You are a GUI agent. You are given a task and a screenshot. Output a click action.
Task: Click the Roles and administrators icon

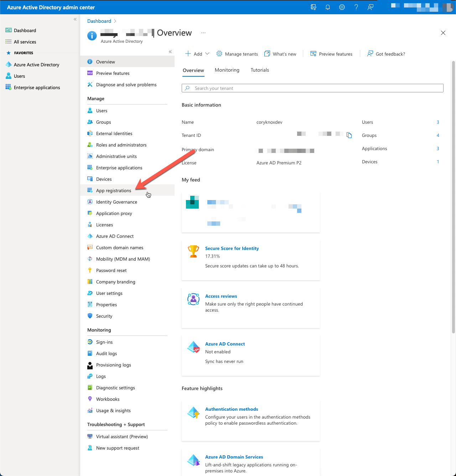(90, 145)
